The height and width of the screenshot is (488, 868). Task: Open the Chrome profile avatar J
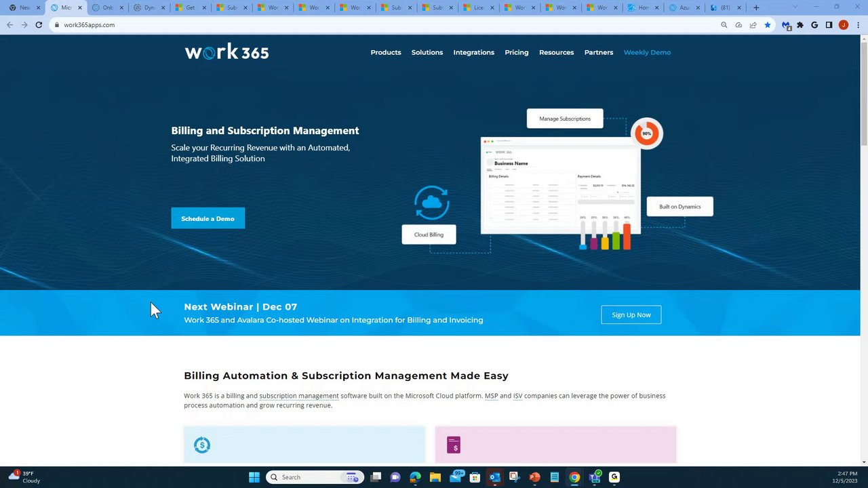tap(844, 25)
